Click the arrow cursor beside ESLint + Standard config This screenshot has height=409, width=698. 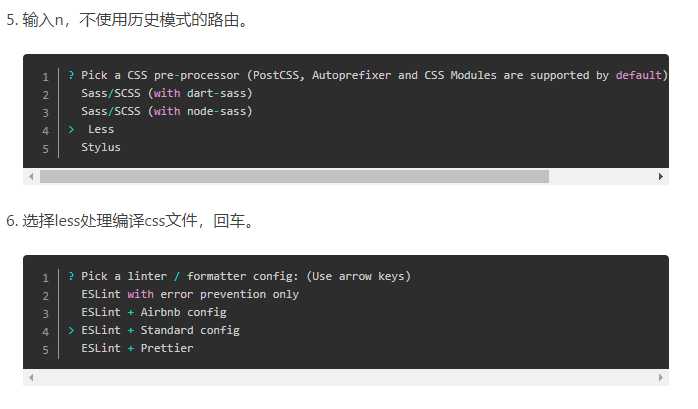coord(71,330)
